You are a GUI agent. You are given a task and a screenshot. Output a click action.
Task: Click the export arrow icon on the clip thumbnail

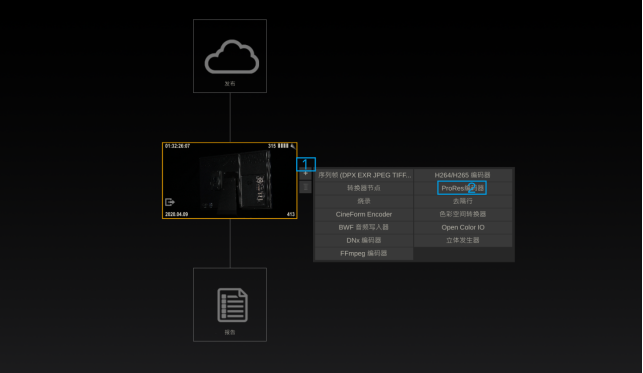pos(170,202)
